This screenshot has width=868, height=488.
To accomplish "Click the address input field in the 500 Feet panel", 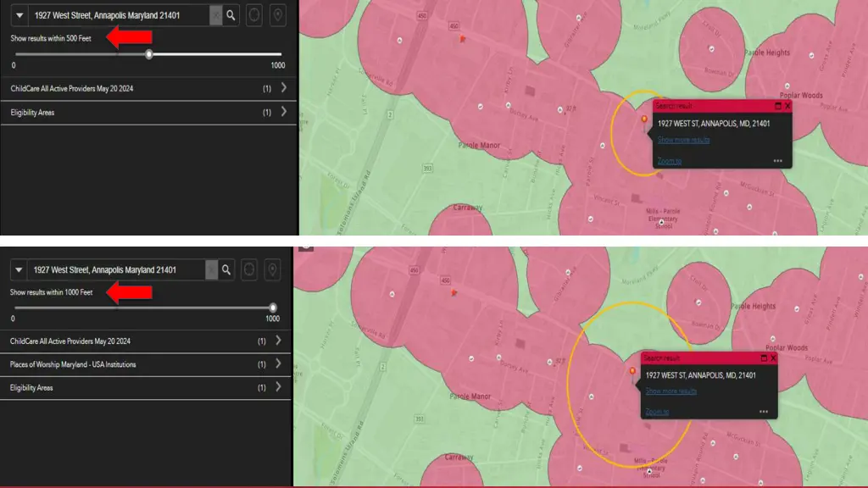I will click(119, 15).
